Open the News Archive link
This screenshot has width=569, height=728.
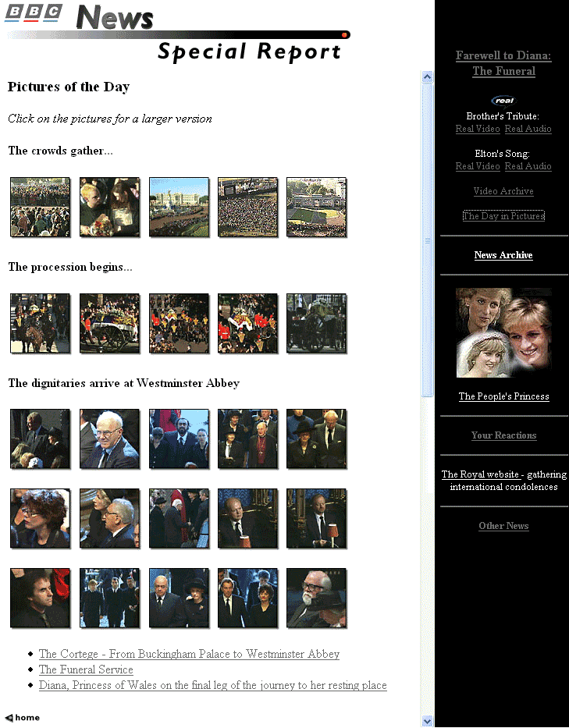[x=503, y=255]
